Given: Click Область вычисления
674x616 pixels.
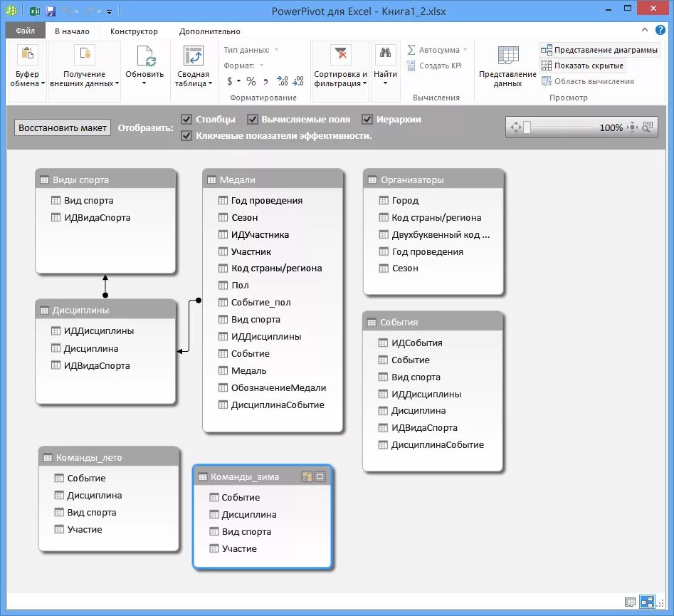Looking at the screenshot, I should click(588, 81).
